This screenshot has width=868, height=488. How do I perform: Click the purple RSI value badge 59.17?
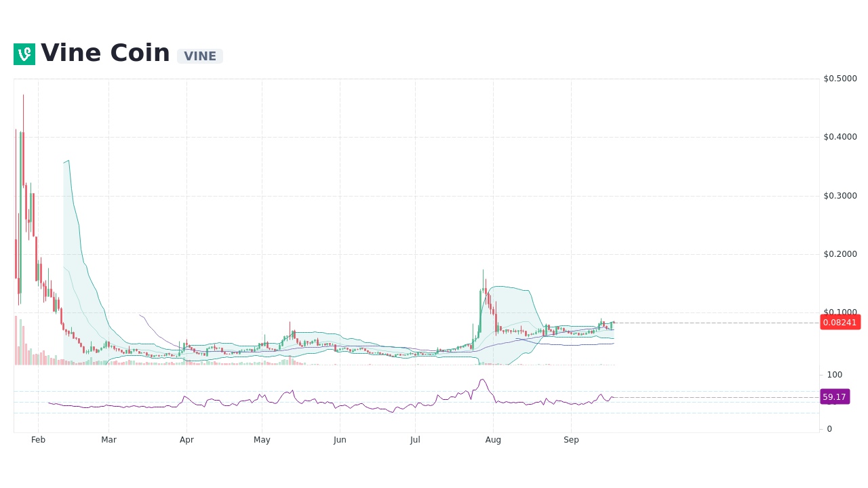834,396
